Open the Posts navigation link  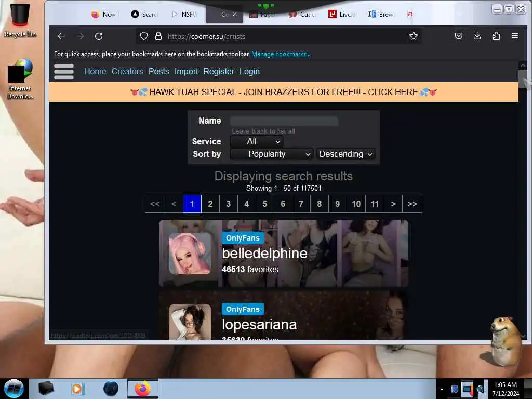click(x=159, y=71)
